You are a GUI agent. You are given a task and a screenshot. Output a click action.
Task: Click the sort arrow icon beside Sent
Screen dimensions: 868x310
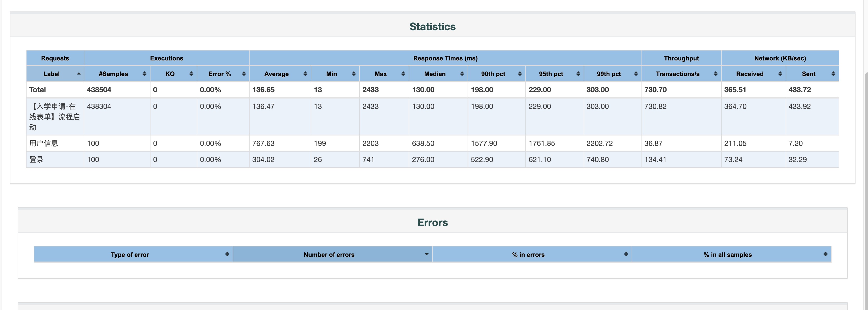[833, 74]
